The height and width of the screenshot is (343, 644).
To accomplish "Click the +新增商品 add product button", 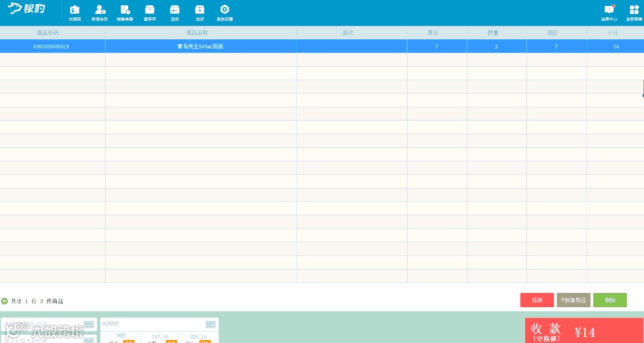I will 574,300.
